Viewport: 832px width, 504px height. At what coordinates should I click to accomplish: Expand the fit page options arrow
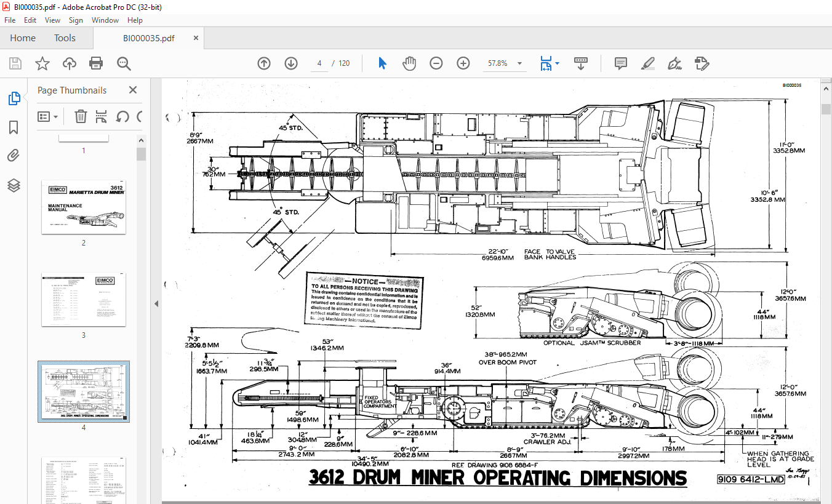point(558,63)
